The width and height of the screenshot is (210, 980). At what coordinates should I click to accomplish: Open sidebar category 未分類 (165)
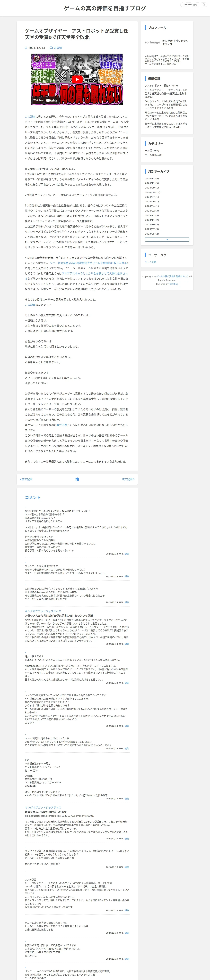pos(152,151)
